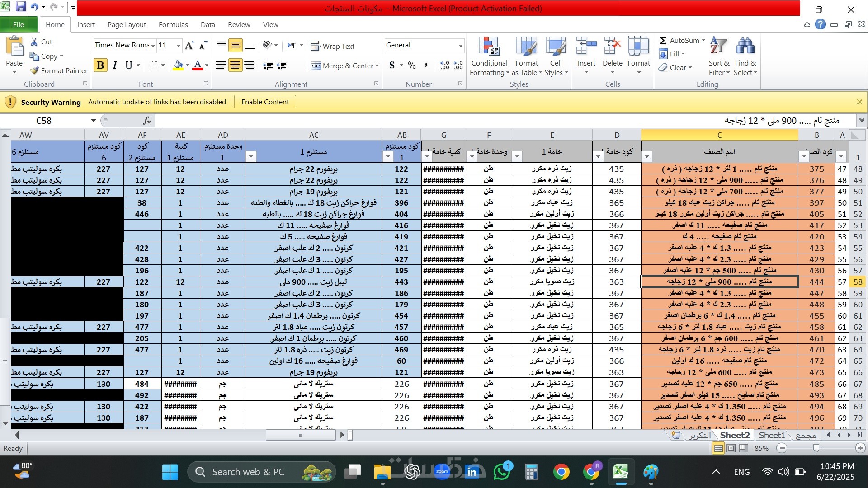Open Excel from the Windows taskbar

(x=621, y=472)
